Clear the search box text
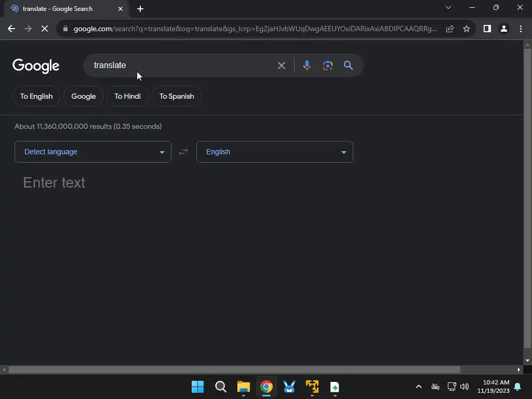Image resolution: width=532 pixels, height=399 pixels. point(281,65)
